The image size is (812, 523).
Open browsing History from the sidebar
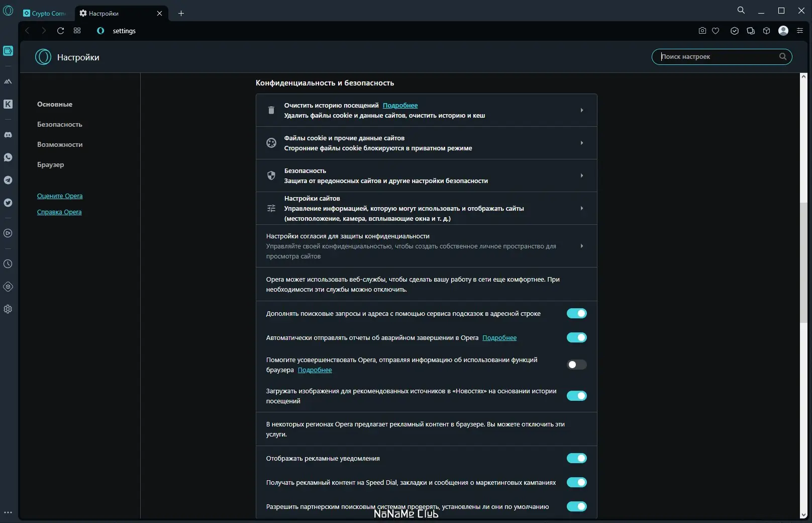(x=8, y=264)
